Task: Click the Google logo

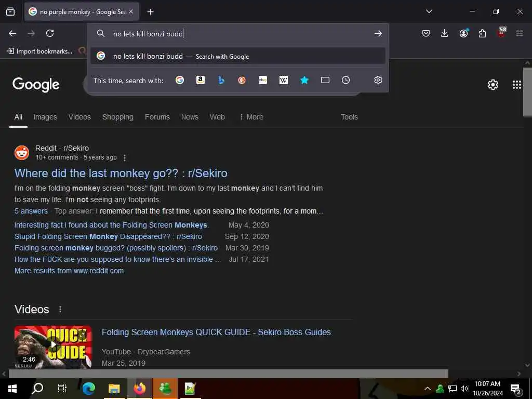Action: point(36,85)
